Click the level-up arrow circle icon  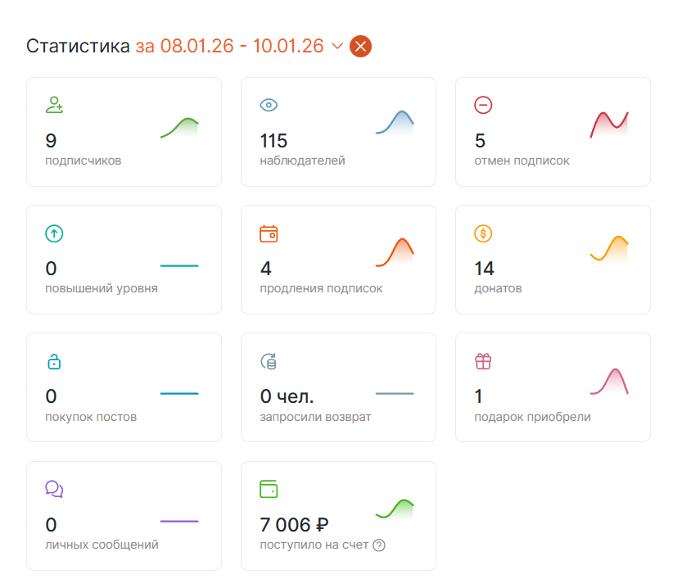[54, 233]
